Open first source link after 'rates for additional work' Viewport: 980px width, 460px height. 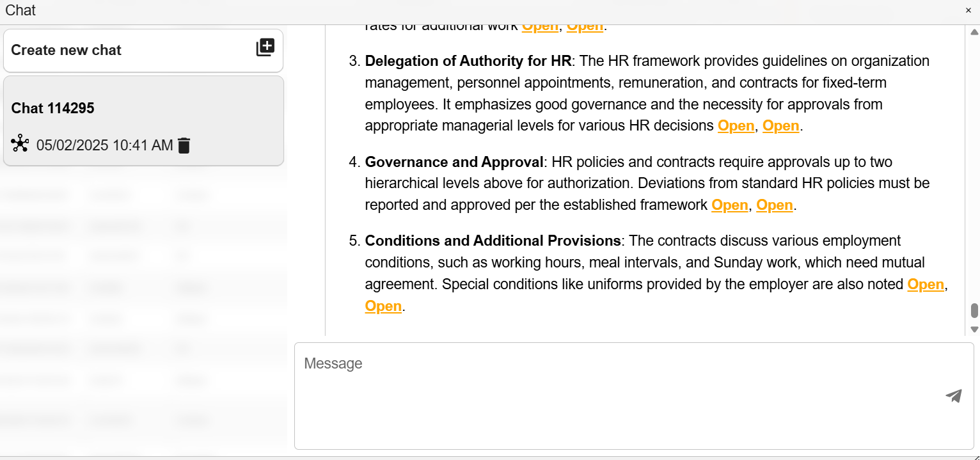[540, 26]
